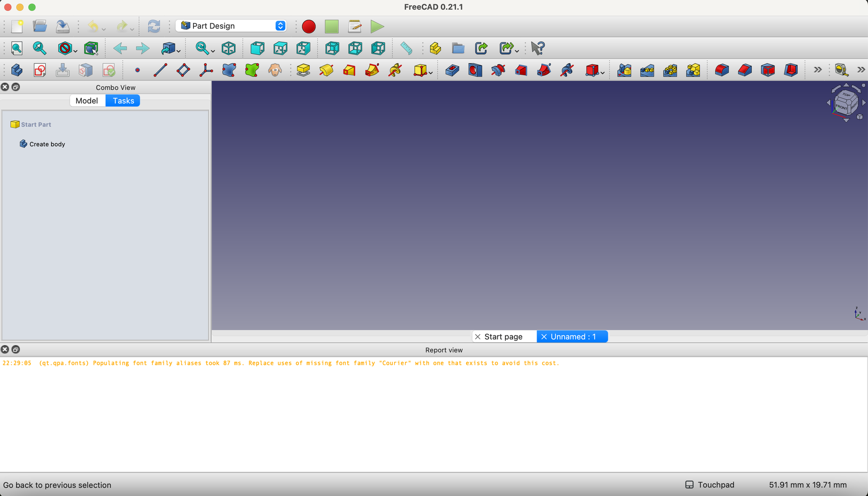The height and width of the screenshot is (496, 868).
Task: Open the Part Design workbench selector
Action: coord(231,26)
